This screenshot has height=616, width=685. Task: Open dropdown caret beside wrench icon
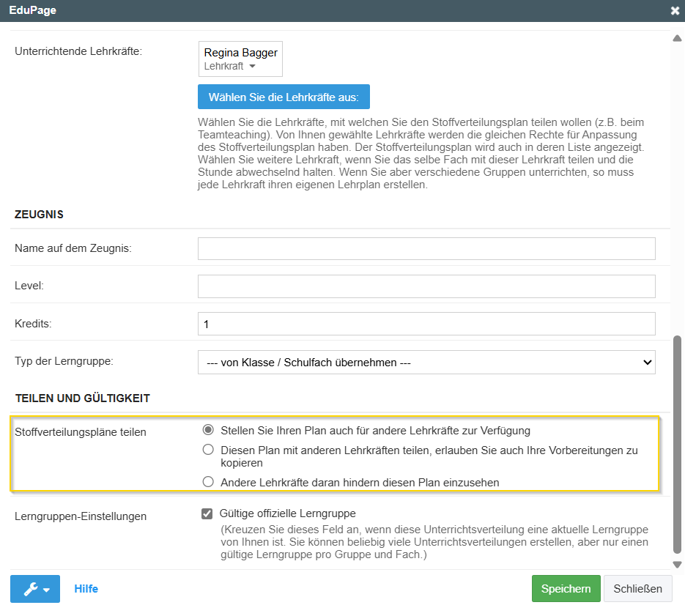point(47,590)
